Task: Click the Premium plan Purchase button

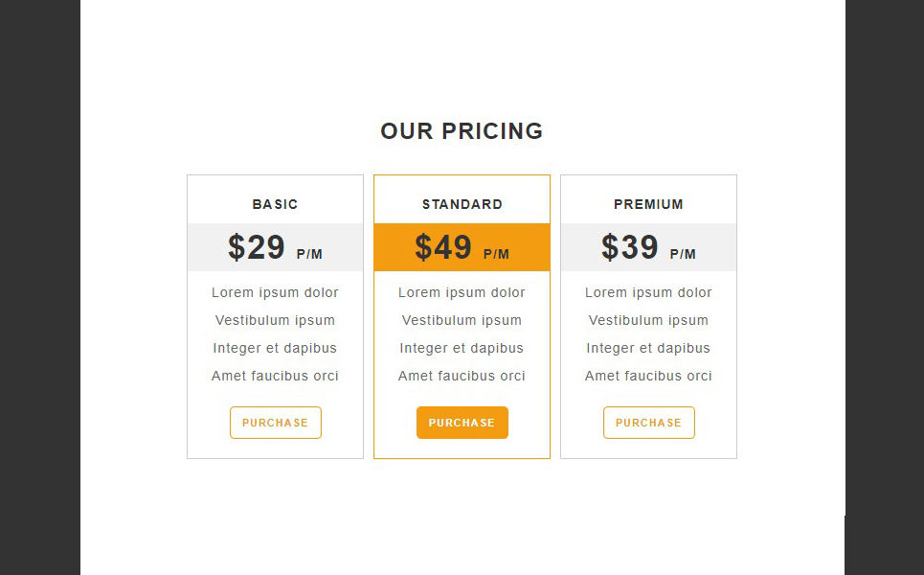Action: [649, 423]
